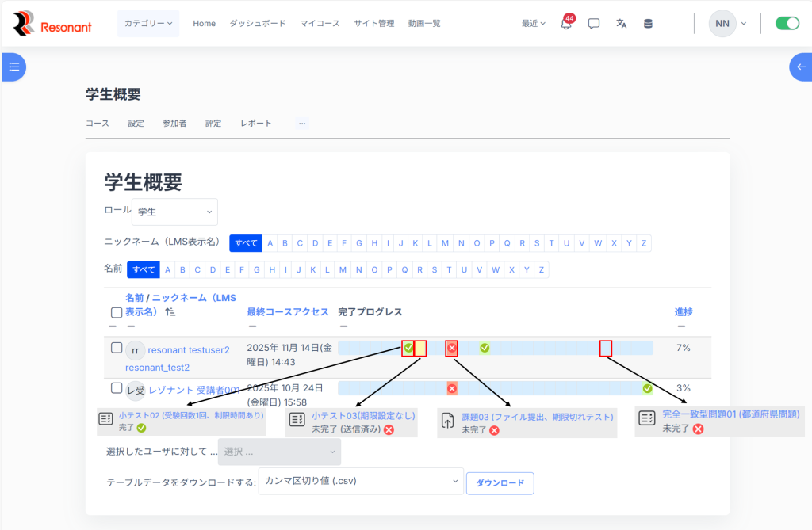
Task: Open the resonant testuser2 profile link
Action: click(189, 349)
